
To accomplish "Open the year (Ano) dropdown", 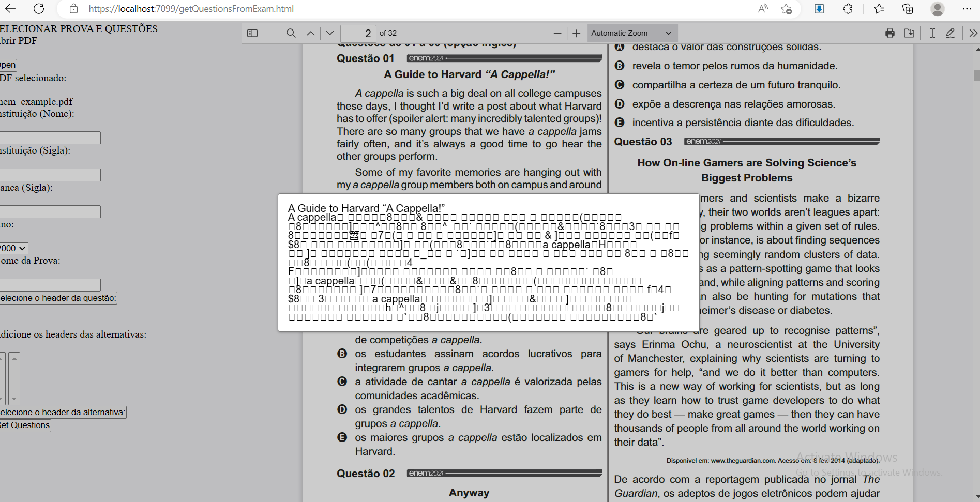I will (x=13, y=248).
